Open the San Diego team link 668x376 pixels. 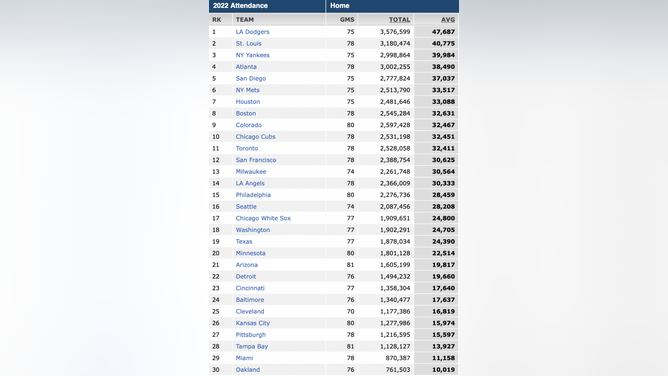(250, 78)
